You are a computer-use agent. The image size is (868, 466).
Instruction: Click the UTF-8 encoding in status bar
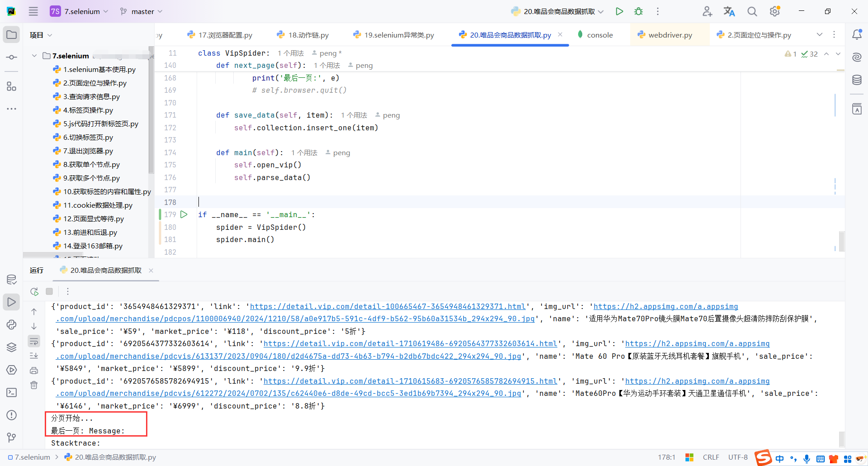click(738, 457)
